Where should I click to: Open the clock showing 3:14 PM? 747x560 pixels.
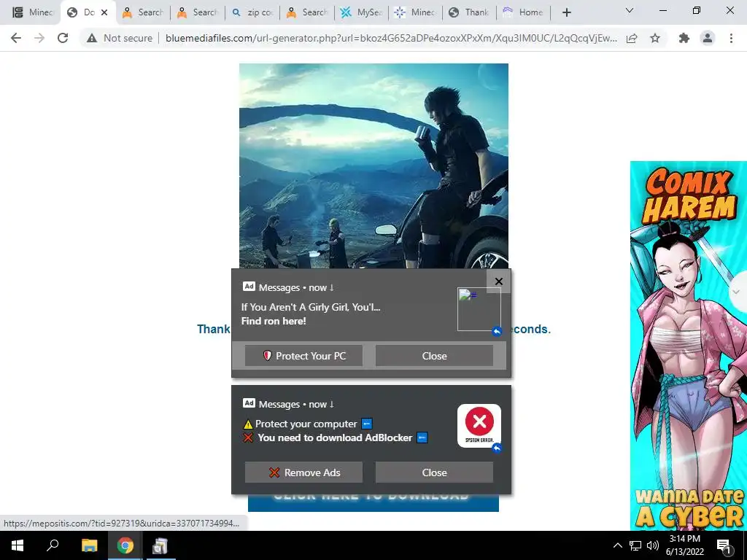click(x=685, y=545)
